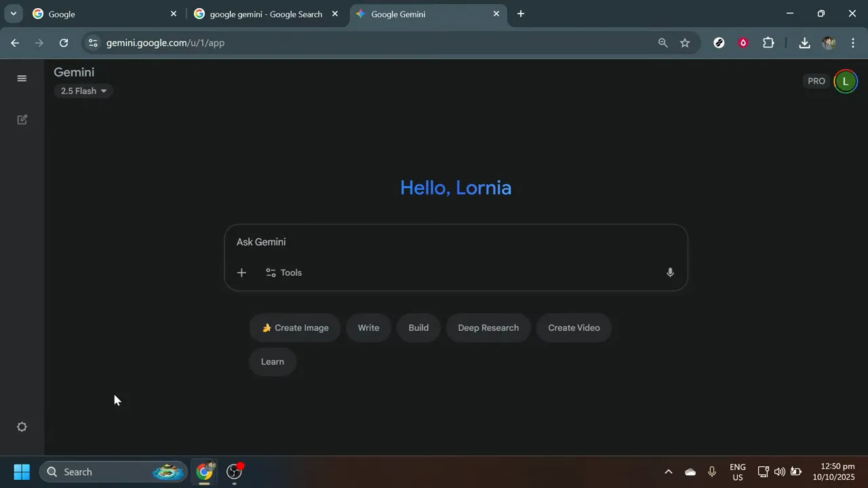
Task: Select the Deep Research chip
Action: (x=488, y=328)
